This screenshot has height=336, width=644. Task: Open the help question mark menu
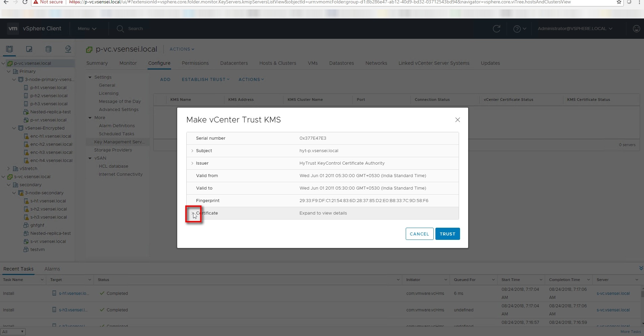coord(519,29)
